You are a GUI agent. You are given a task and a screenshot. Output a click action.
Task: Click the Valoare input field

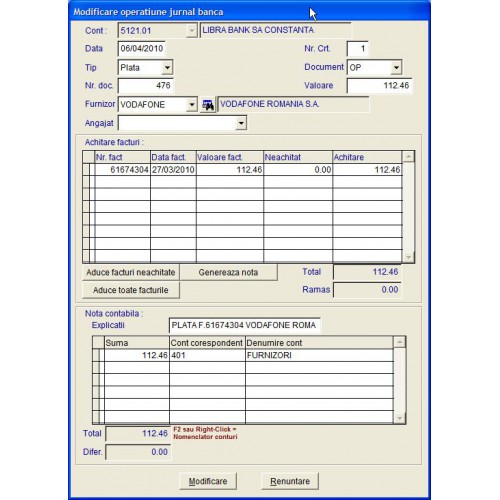click(379, 86)
